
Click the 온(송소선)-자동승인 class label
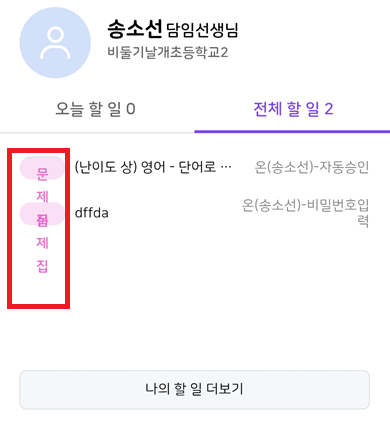click(x=312, y=167)
